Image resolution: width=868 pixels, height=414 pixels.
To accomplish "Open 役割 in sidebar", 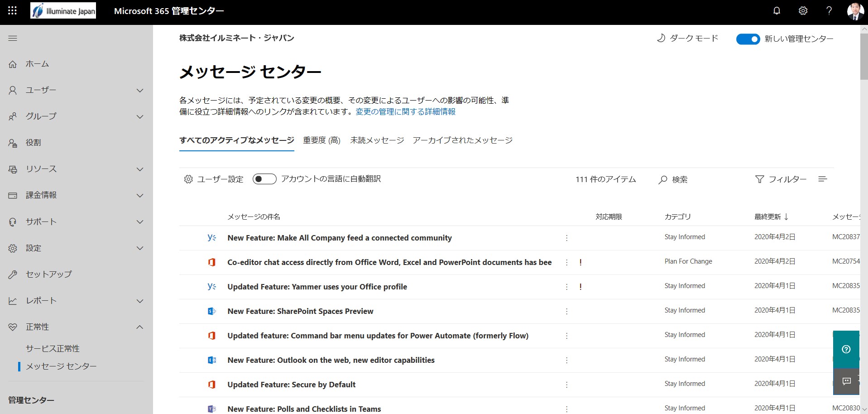I will 33,143.
